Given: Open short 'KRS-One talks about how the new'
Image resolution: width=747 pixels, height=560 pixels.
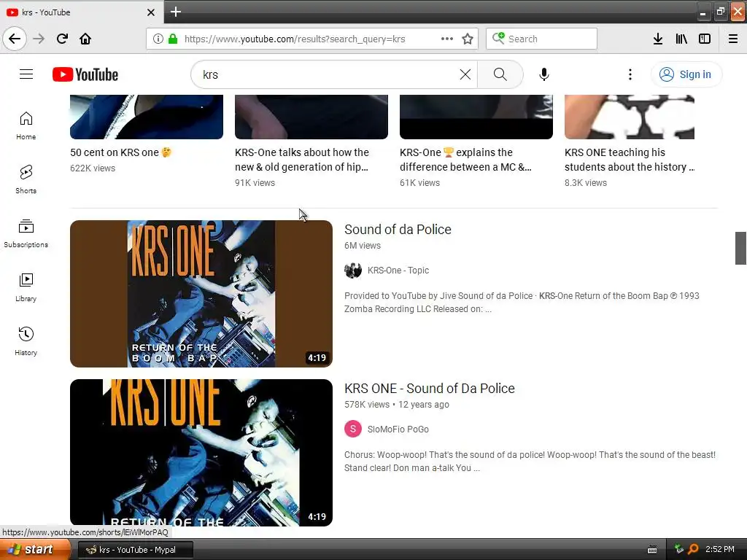Looking at the screenshot, I should 301,160.
